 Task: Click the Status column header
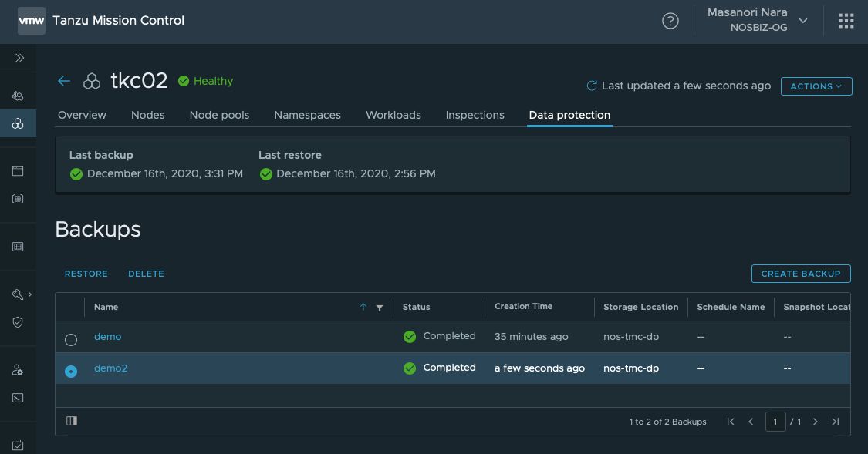[417, 307]
